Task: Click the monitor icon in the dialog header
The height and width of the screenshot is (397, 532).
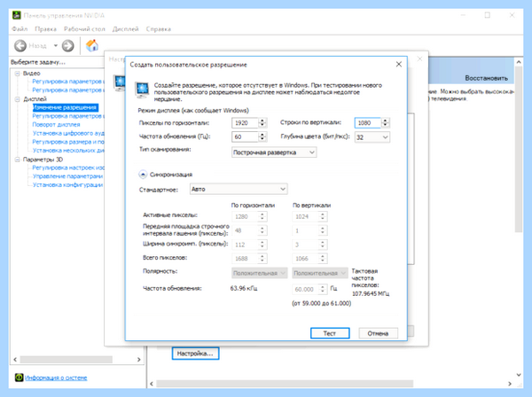Action: click(x=142, y=90)
